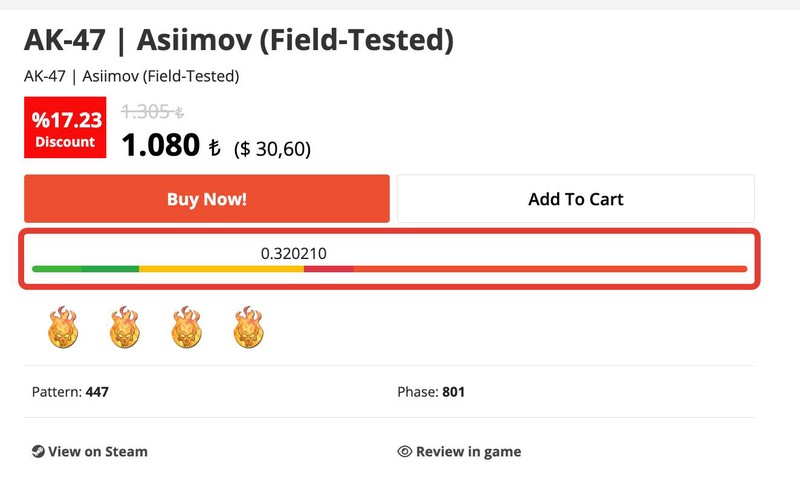Click the yellow segment of the wear bar
This screenshot has height=483, width=800.
[220, 269]
